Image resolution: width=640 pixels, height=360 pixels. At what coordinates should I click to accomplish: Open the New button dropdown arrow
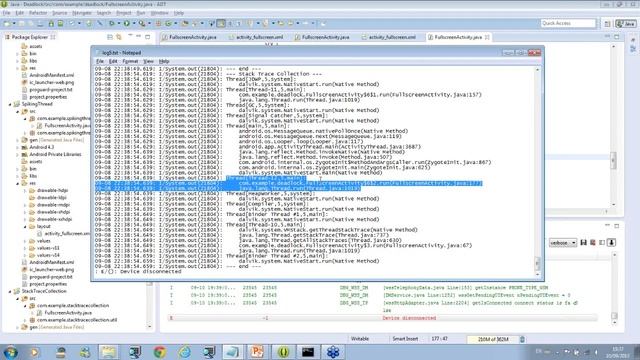[x=14, y=24]
